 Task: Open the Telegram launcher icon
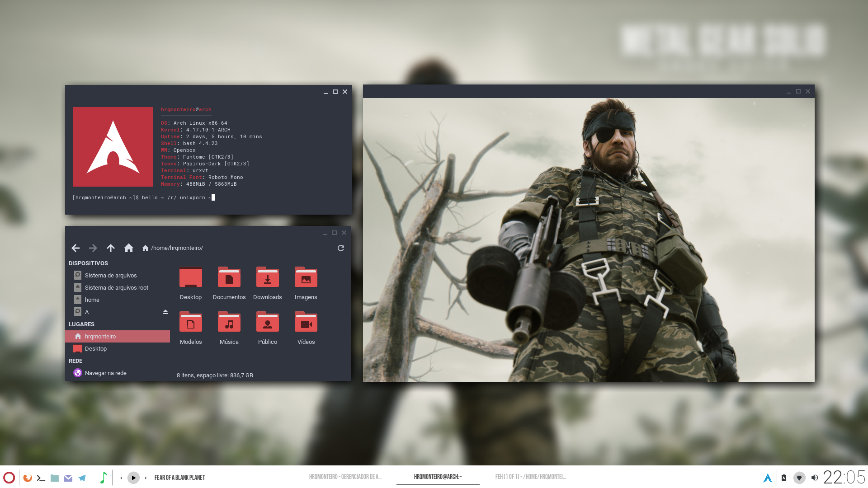point(82,478)
